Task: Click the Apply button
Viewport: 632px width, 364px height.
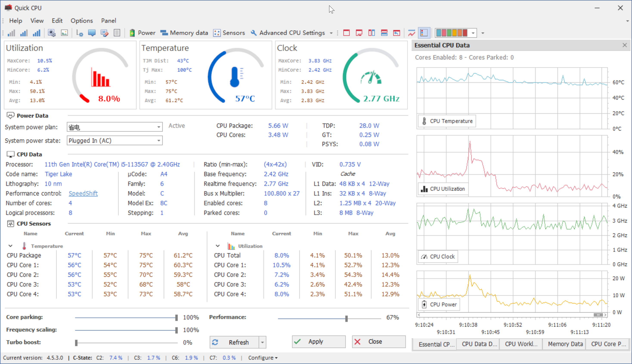Action: (x=318, y=341)
